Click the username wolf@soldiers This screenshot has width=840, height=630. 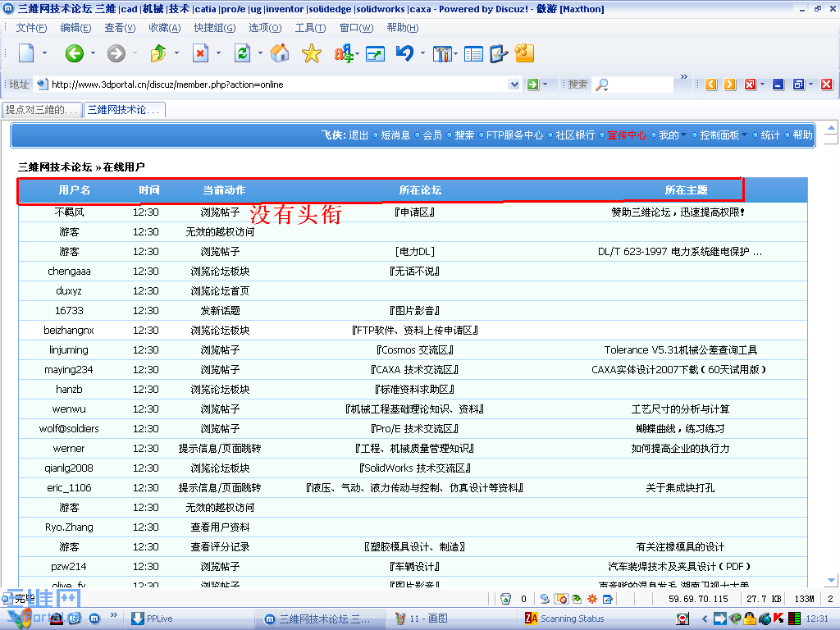(x=69, y=428)
